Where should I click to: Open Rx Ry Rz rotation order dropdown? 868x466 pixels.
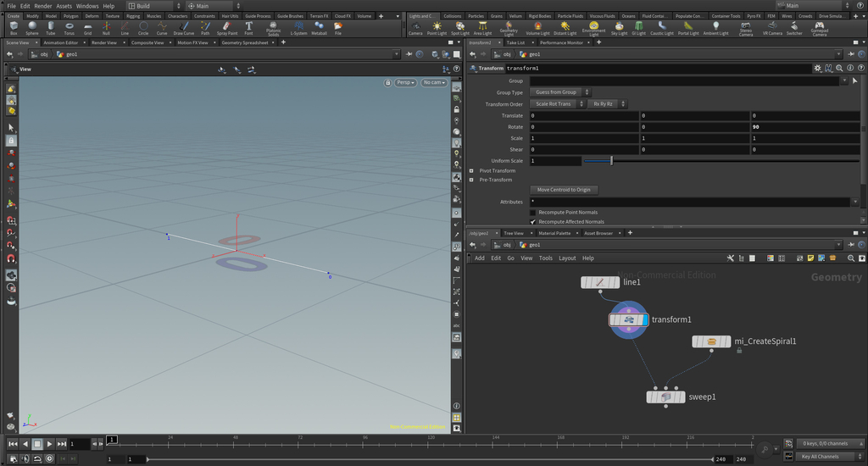607,104
